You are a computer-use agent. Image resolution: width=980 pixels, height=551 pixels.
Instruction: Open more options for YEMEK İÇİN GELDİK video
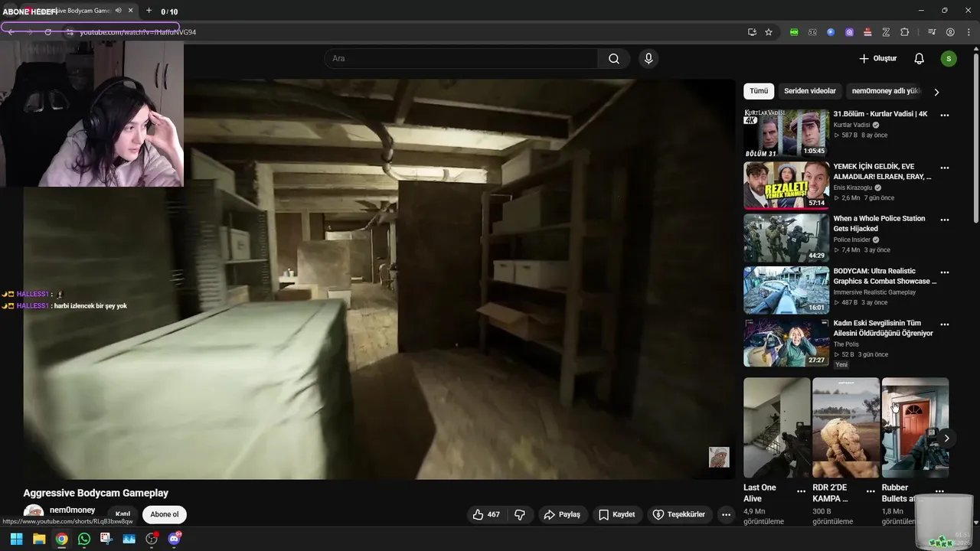point(945,168)
